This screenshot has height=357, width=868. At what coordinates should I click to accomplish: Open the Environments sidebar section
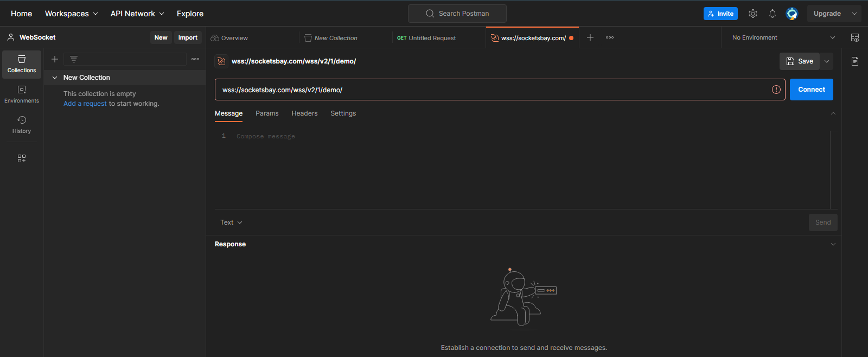(22, 94)
